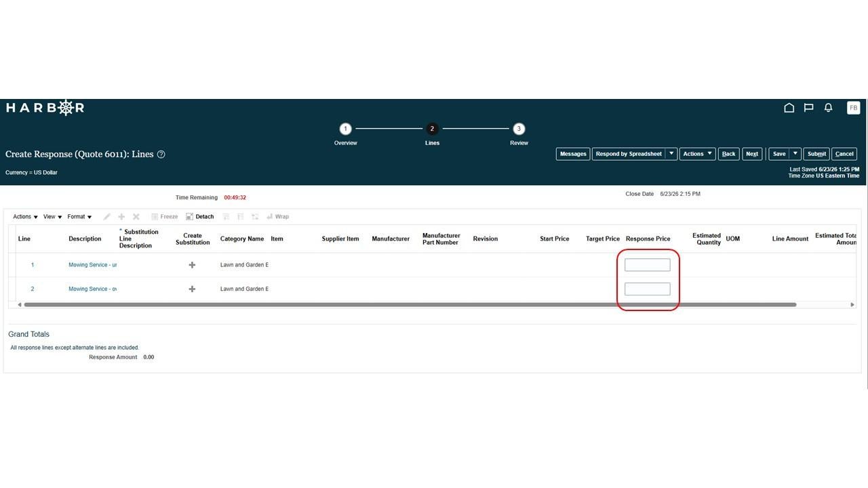Viewport: 868px width, 488px height.
Task: Go to the Home icon
Action: coord(789,108)
